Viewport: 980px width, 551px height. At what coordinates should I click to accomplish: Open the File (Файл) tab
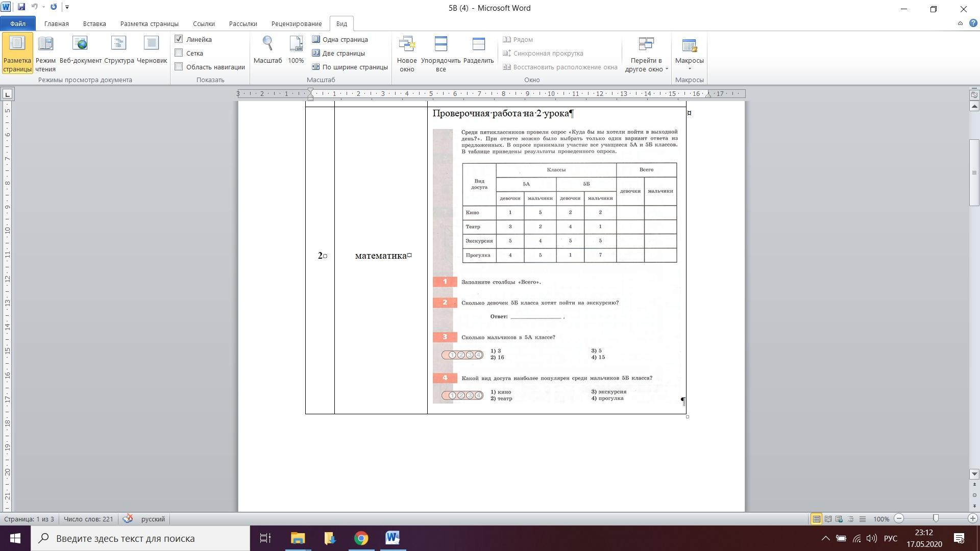pyautogui.click(x=17, y=23)
